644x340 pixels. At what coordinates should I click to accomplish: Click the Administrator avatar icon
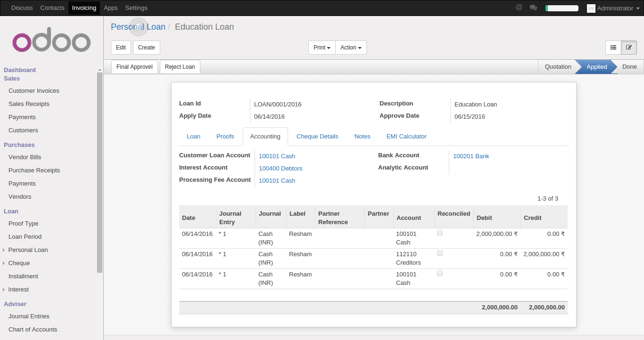pos(591,8)
